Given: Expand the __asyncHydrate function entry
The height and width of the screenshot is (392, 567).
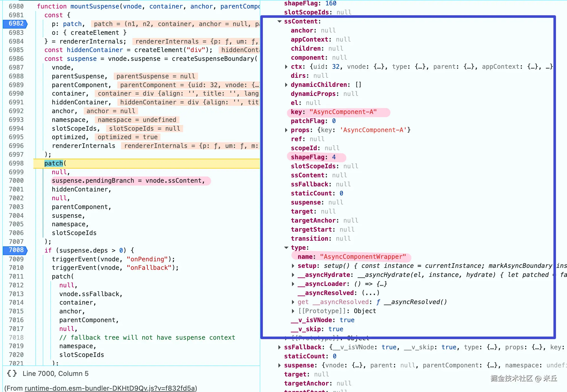Looking at the screenshot, I should click(x=293, y=275).
